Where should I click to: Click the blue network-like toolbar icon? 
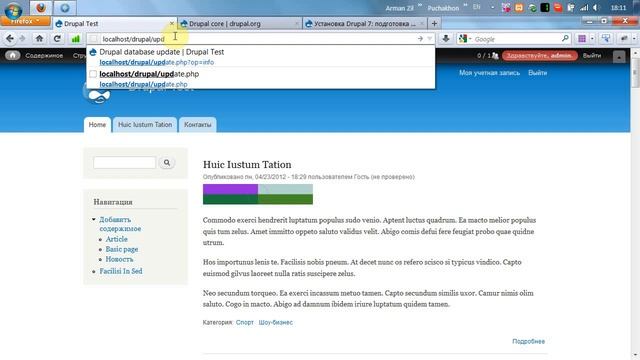pos(606,39)
